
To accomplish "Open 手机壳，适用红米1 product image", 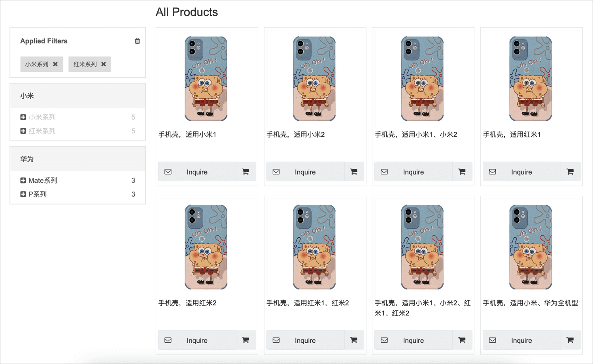I will (531, 79).
